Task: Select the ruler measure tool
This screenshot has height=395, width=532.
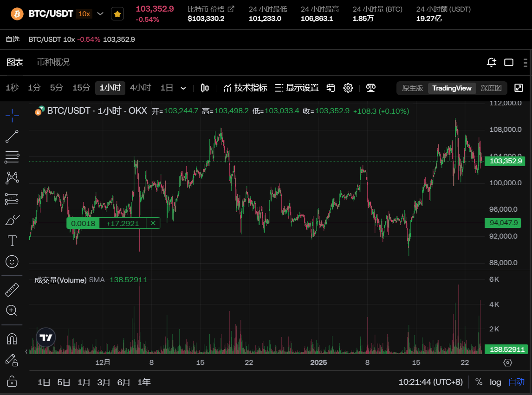Action: coord(12,290)
